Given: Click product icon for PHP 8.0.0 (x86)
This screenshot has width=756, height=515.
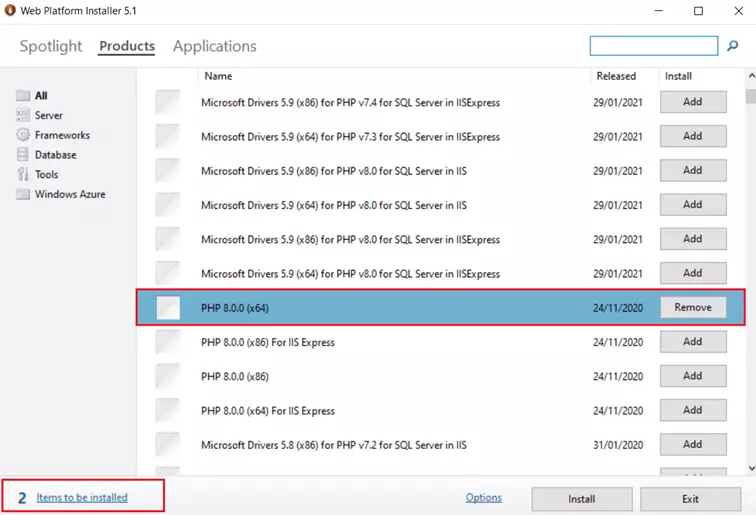Looking at the screenshot, I should click(x=168, y=376).
